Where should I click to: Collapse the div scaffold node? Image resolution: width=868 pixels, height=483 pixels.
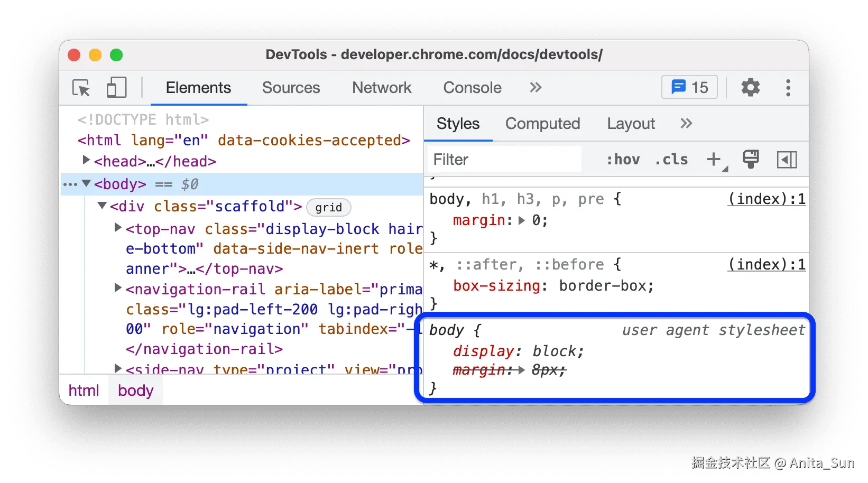coord(102,206)
